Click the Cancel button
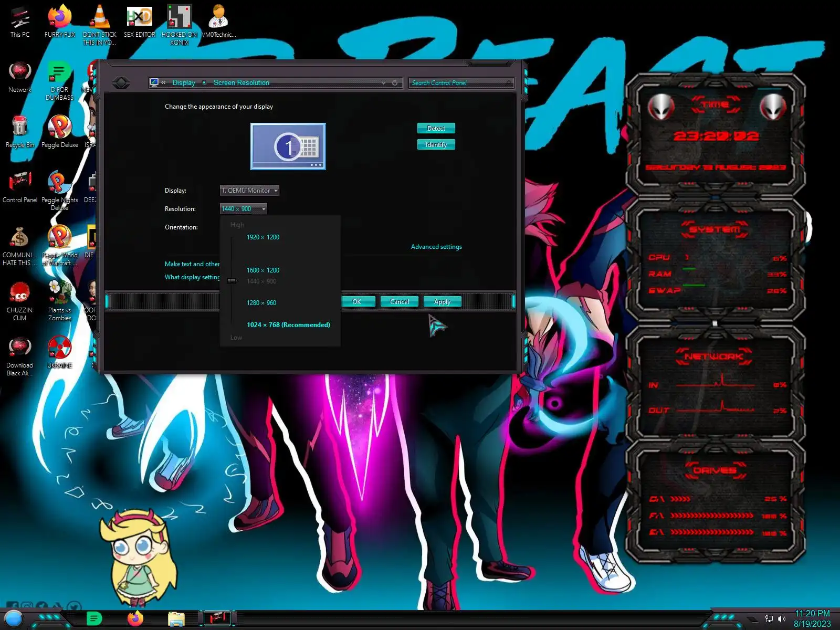 [x=400, y=302]
